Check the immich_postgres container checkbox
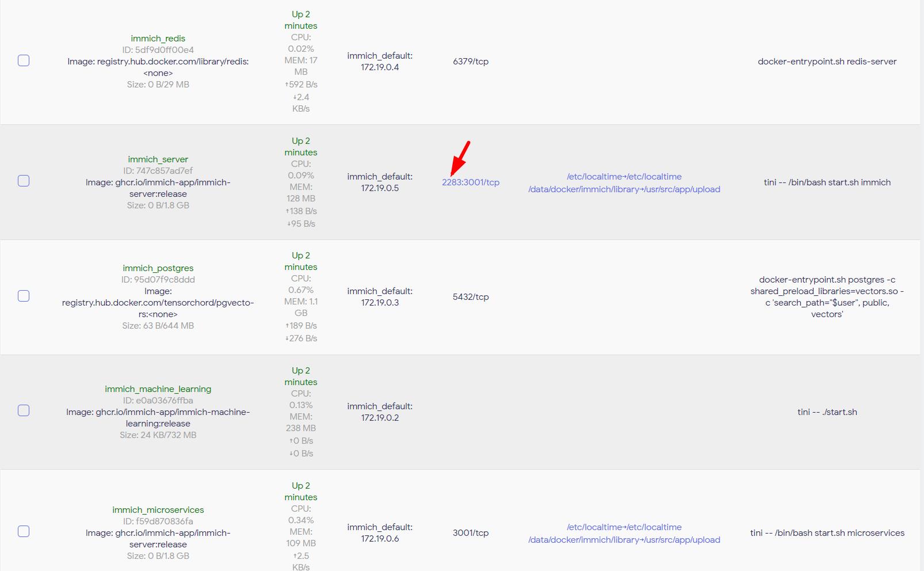 click(24, 296)
